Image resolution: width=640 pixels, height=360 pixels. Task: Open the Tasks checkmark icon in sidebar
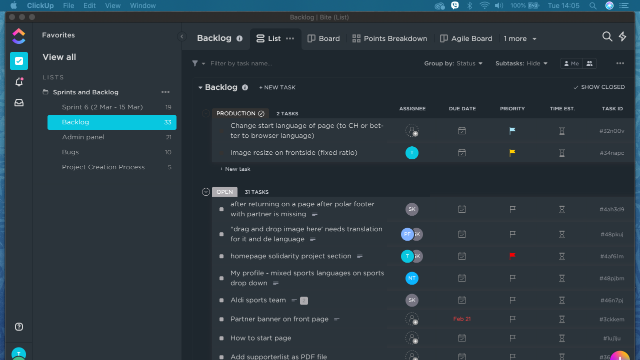19,61
